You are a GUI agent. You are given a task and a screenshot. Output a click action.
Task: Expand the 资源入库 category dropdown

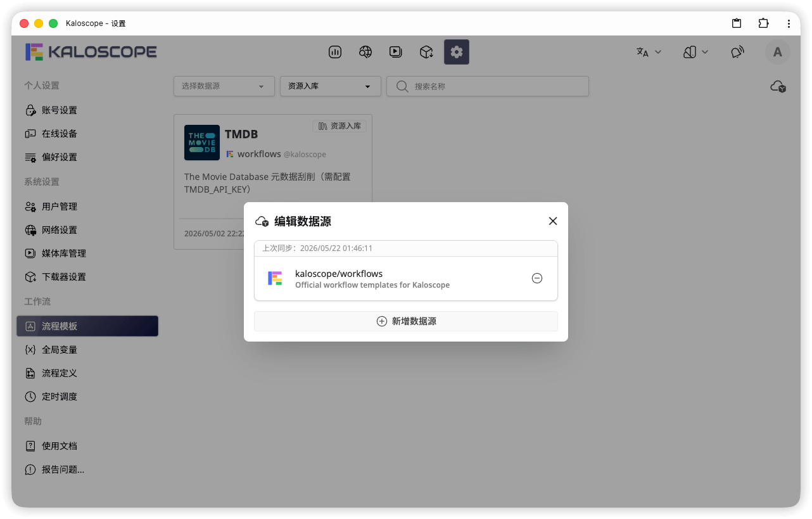click(331, 86)
